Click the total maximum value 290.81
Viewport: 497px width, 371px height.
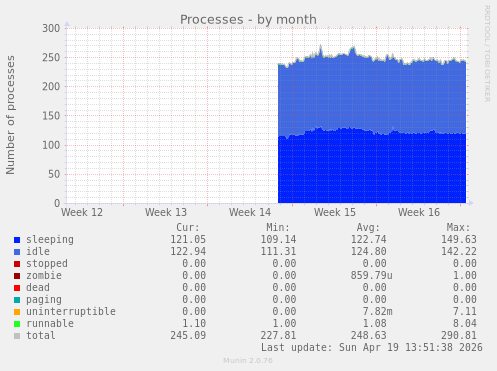click(x=459, y=336)
